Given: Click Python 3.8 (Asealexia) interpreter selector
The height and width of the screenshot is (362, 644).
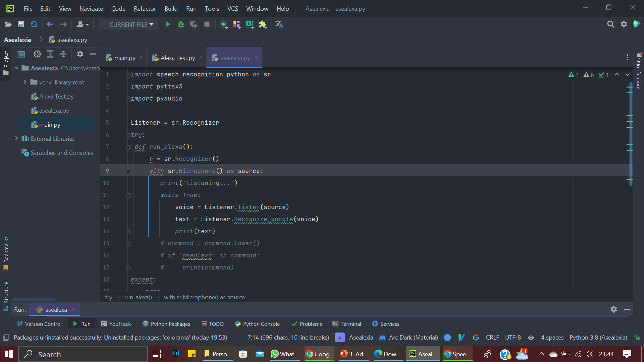Looking at the screenshot, I should pyautogui.click(x=598, y=338).
